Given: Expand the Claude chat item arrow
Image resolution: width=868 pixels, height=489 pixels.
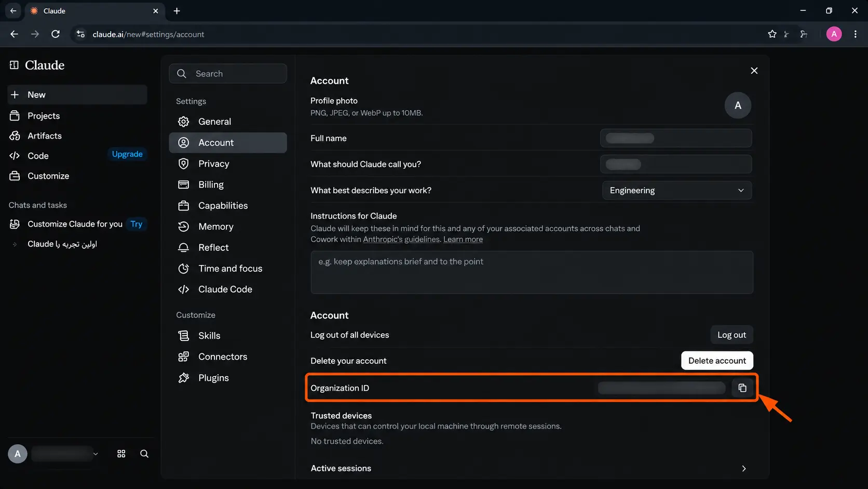Looking at the screenshot, I should point(15,244).
